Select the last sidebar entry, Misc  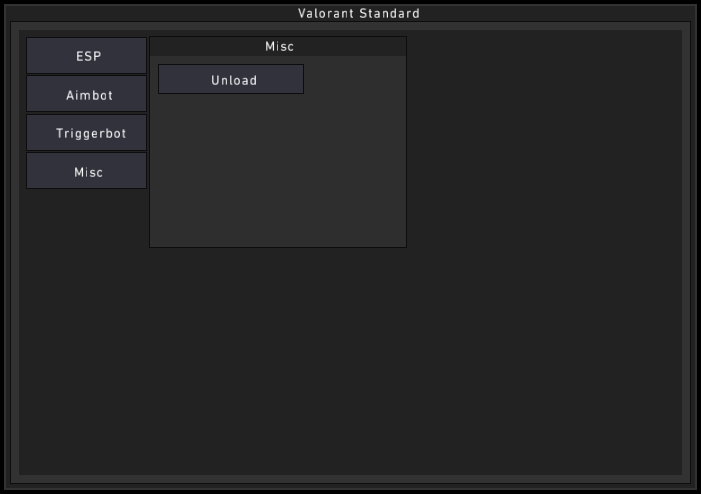[87, 172]
